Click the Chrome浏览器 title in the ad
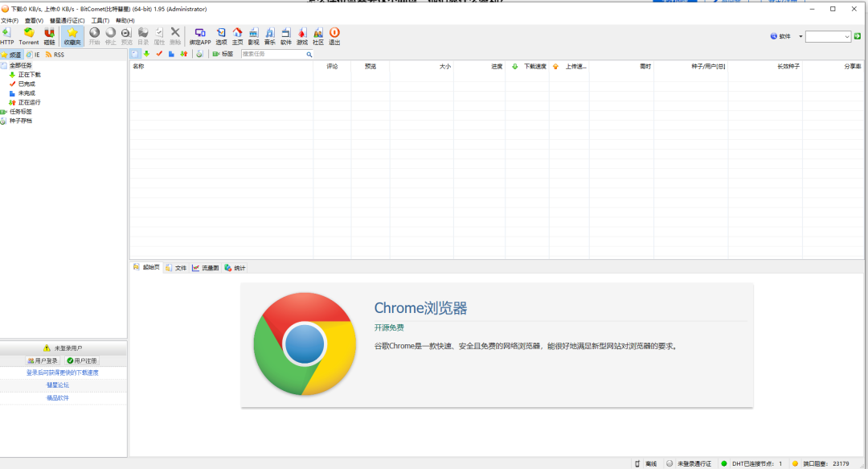 (x=420, y=308)
